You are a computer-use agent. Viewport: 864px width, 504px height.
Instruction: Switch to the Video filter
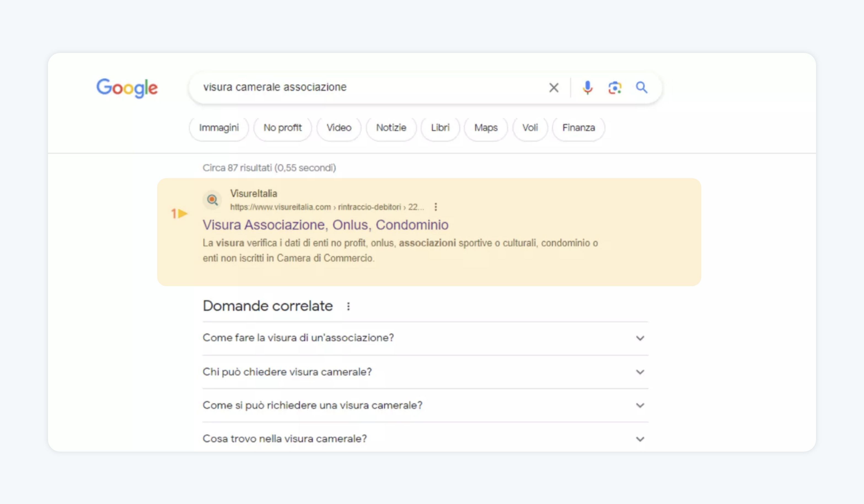click(x=339, y=128)
